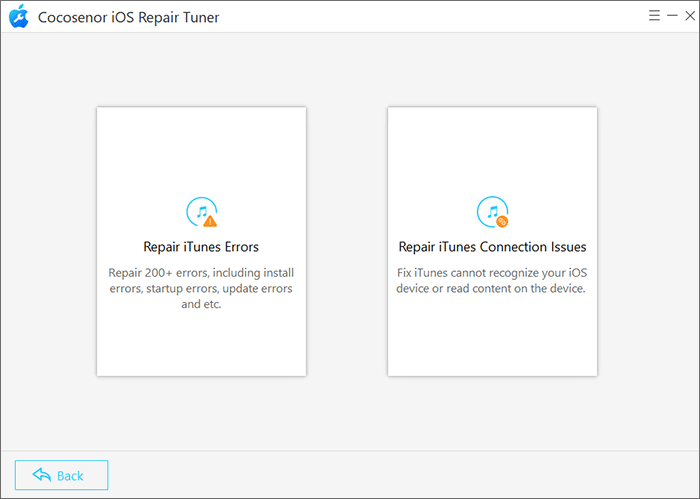This screenshot has width=700, height=499.
Task: Close the iOS Repair Tuner window
Action: pos(690,16)
